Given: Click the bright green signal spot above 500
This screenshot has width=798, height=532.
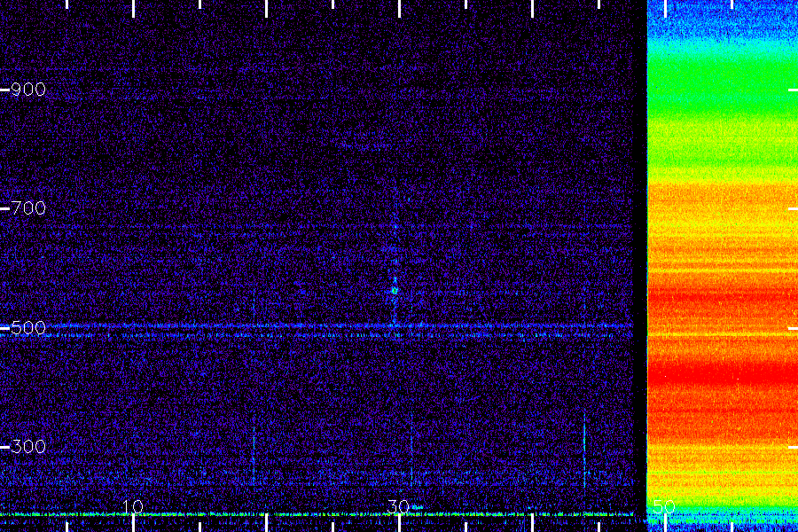Looking at the screenshot, I should pos(395,291).
